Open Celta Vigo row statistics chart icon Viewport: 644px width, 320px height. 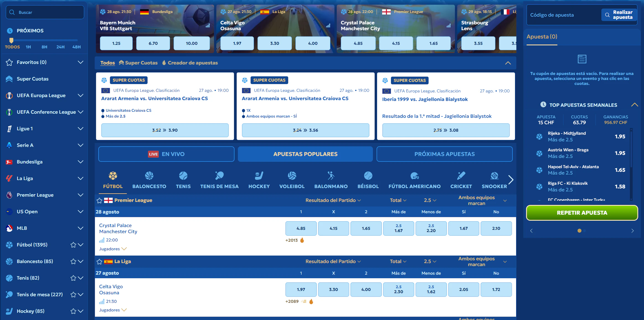(102, 301)
